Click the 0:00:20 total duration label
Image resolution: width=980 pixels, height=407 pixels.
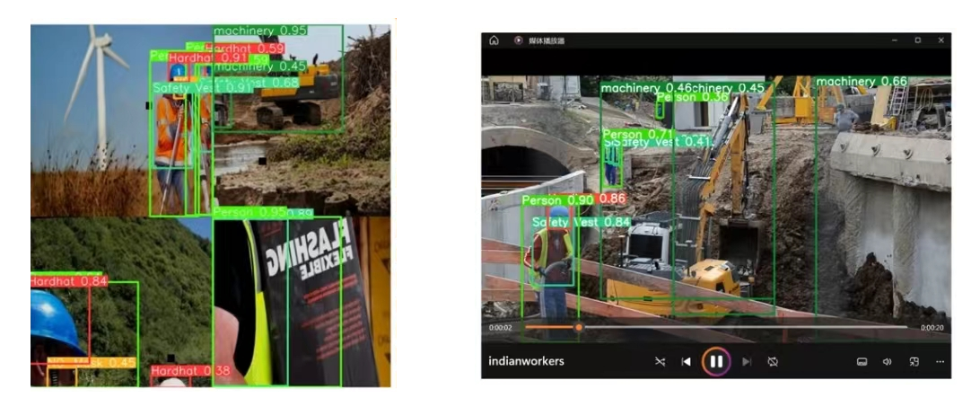click(932, 327)
